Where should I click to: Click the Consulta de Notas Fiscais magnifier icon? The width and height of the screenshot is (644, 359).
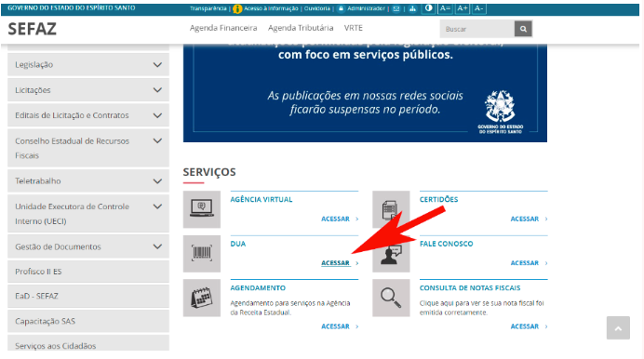(391, 298)
